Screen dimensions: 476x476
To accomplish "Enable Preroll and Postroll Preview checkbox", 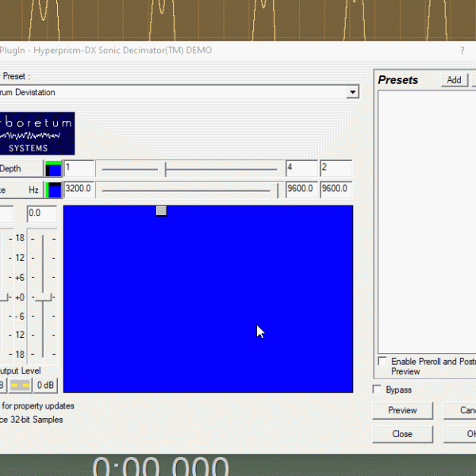I will pos(382,361).
